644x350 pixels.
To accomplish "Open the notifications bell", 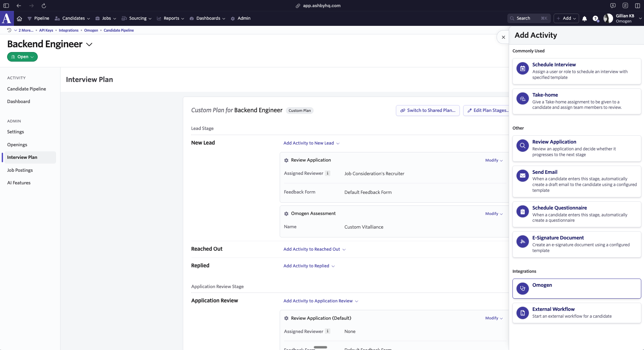I will pyautogui.click(x=585, y=18).
